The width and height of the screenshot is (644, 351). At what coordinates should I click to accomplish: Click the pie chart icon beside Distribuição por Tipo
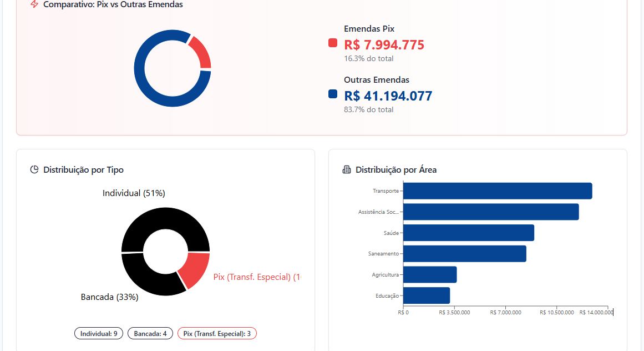click(x=34, y=170)
